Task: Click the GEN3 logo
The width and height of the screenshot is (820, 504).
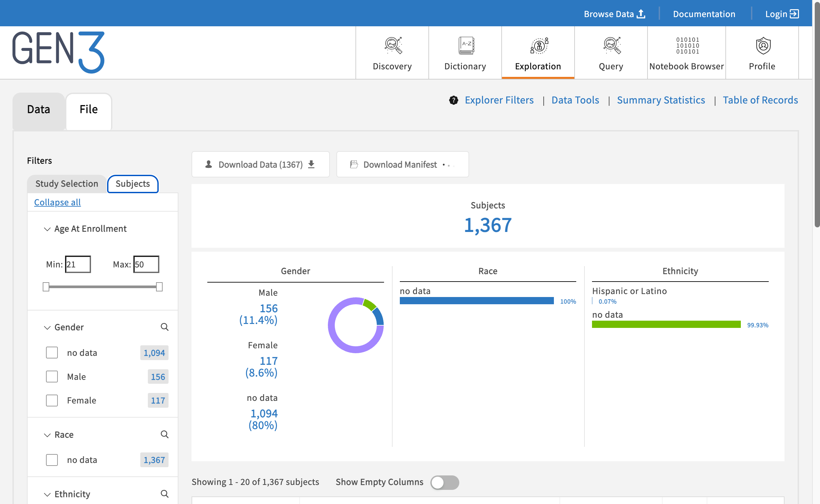Action: 58,52
